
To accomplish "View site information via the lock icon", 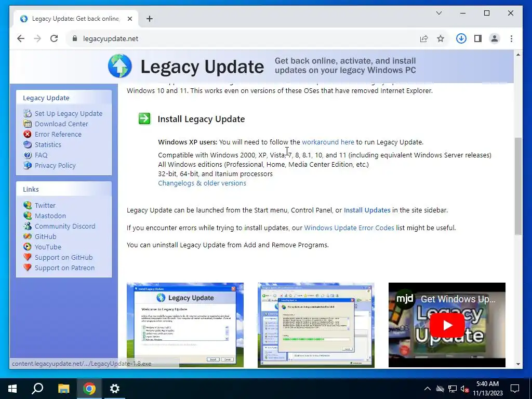I will coord(75,38).
